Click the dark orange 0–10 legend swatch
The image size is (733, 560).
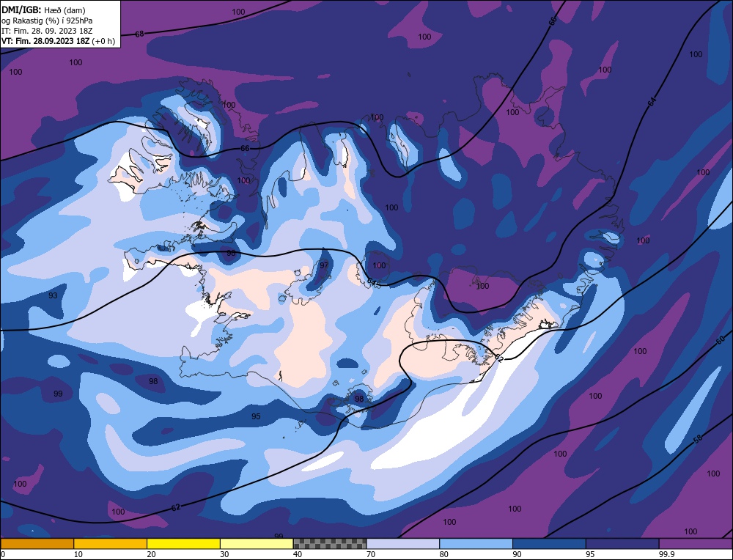[x=37, y=543]
